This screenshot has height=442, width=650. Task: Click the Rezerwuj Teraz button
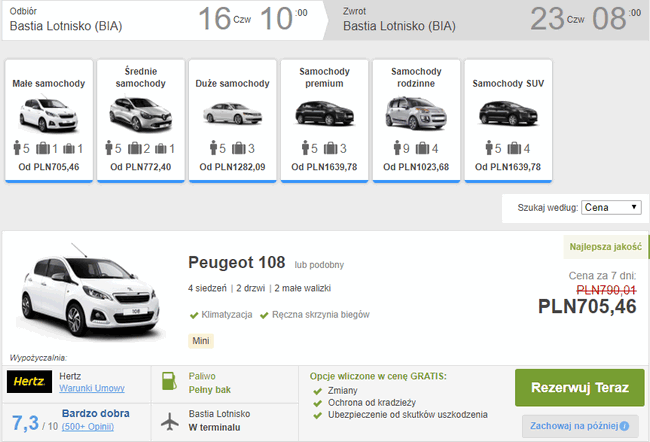click(x=580, y=388)
